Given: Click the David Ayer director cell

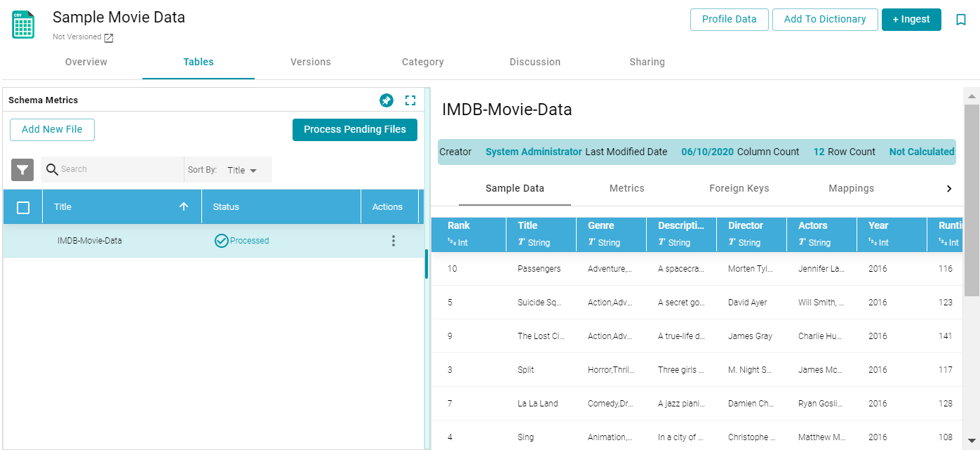Looking at the screenshot, I should pos(748,303).
